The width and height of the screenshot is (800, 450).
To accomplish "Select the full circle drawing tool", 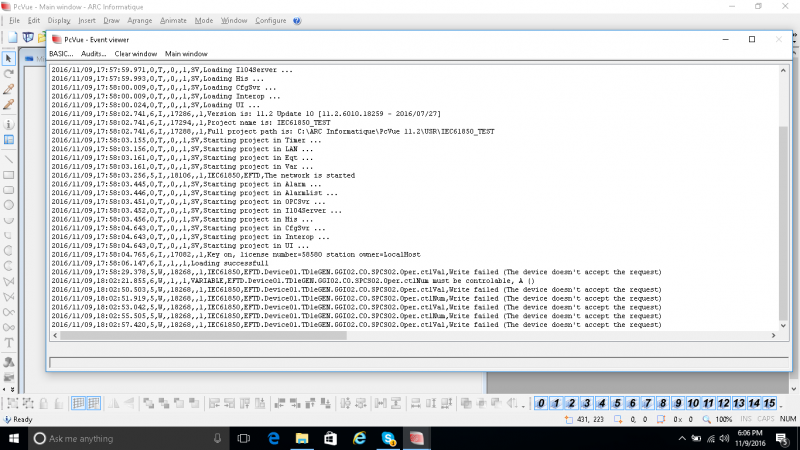I will click(9, 205).
